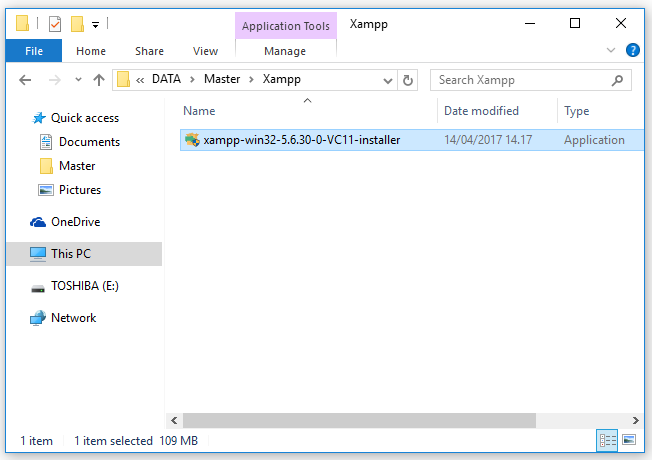Viewport: 652px width, 460px height.
Task: Expand hidden path with double chevron
Action: coord(140,80)
